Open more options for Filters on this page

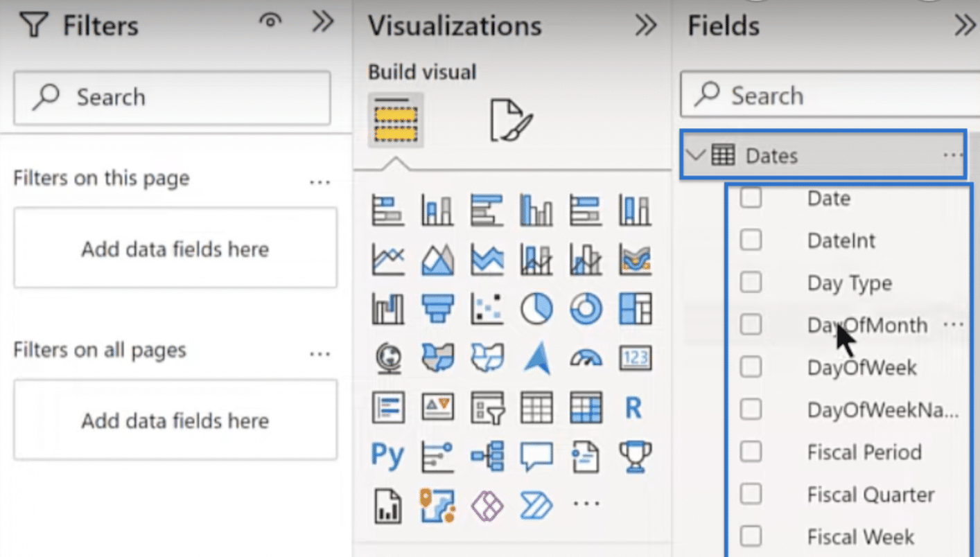(320, 182)
